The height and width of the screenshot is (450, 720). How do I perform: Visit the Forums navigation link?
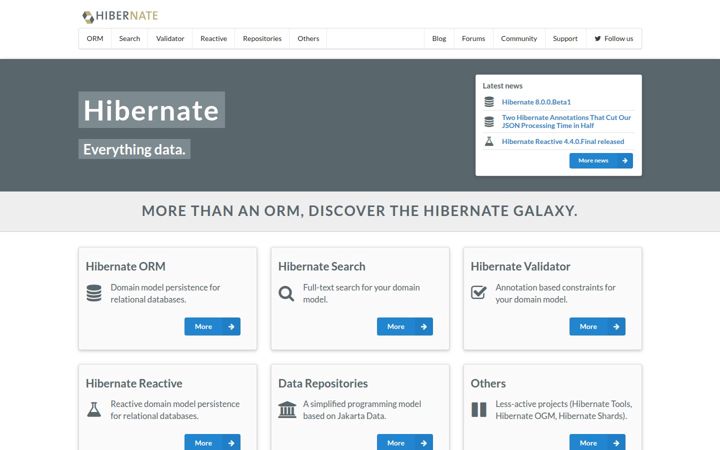coord(473,39)
